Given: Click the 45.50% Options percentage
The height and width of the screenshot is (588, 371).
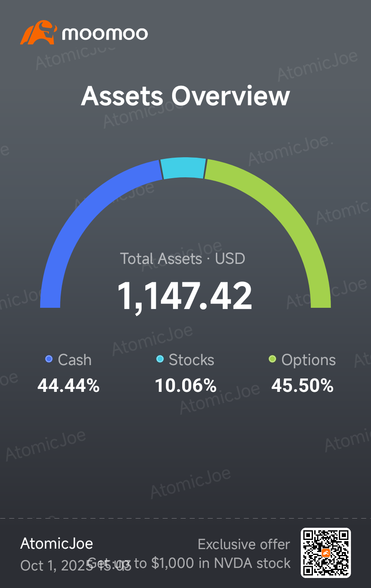Looking at the screenshot, I should (302, 386).
